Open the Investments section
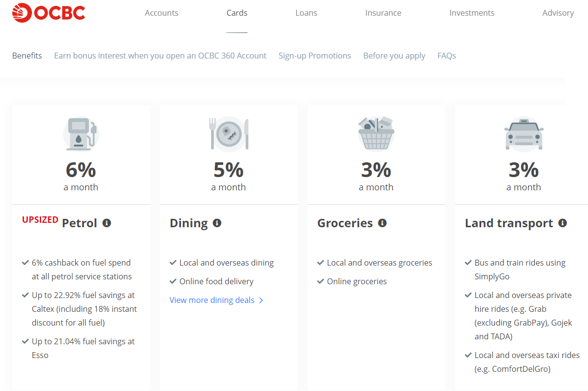This screenshot has height=391, width=588. point(471,13)
